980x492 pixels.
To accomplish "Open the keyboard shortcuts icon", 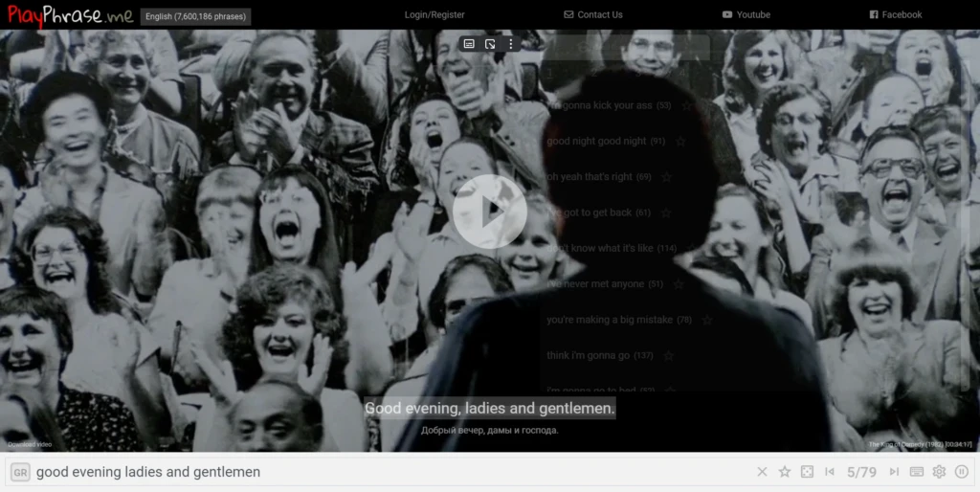I will [x=917, y=472].
